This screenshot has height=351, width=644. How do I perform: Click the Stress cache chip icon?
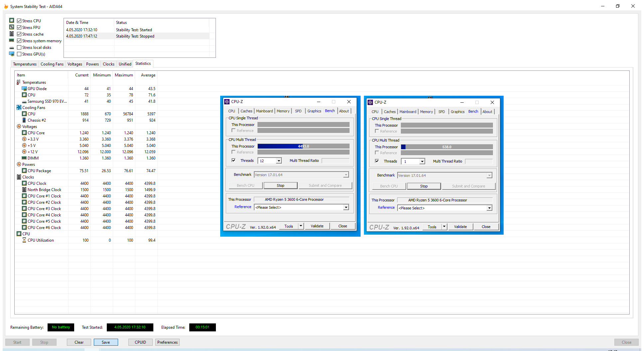[x=12, y=34]
